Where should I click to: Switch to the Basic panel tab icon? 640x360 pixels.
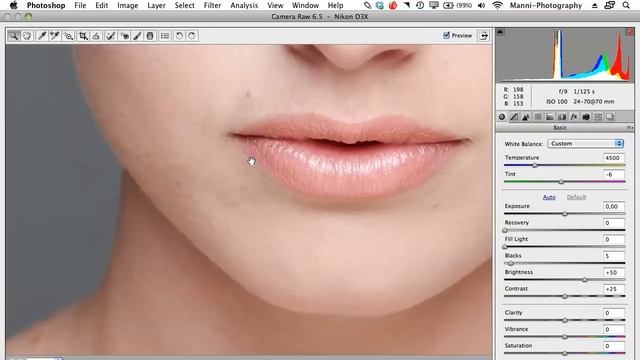point(502,117)
